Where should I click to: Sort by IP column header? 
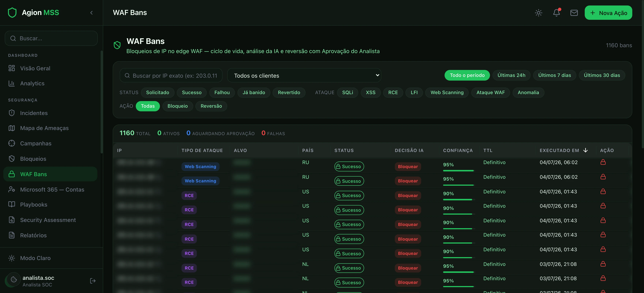(x=119, y=150)
